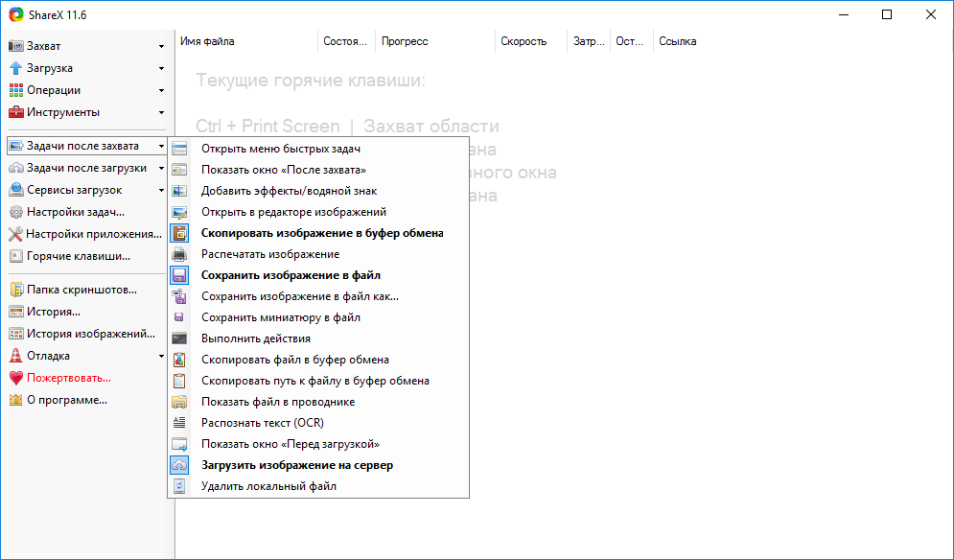The height and width of the screenshot is (560, 954).
Task: Toggle the Распечатать изображение printer icon
Action: tap(179, 254)
